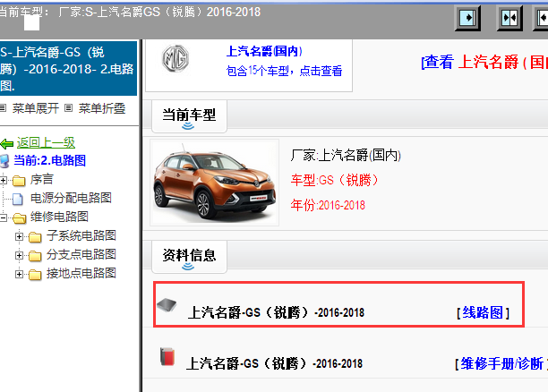
Task: Click the folder icon beside 子系统电路图
Action: 35,237
